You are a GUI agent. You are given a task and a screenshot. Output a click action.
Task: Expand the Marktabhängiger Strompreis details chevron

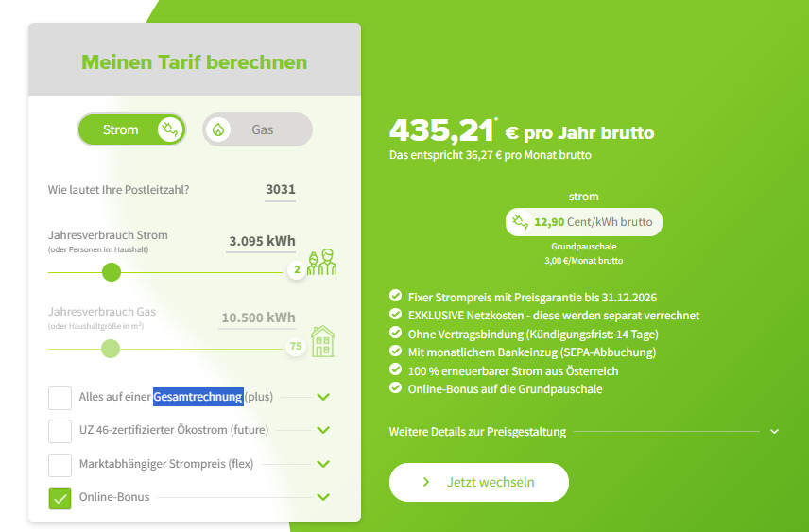click(323, 464)
